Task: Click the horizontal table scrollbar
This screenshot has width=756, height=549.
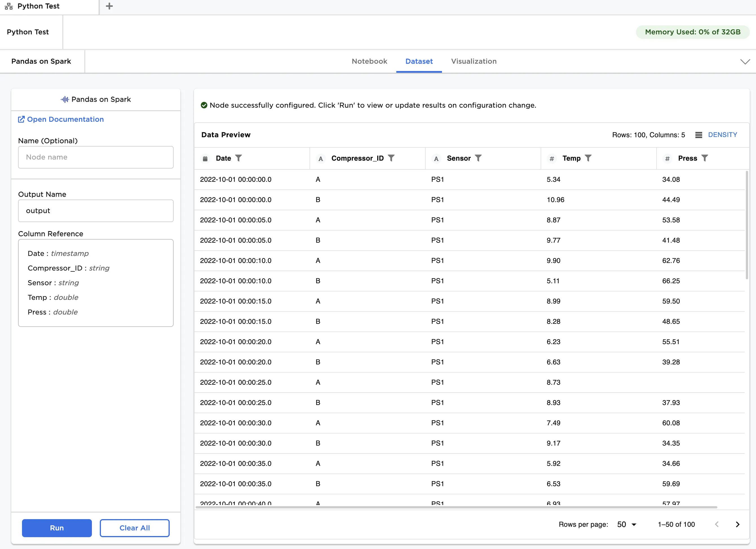Action: pos(456,507)
